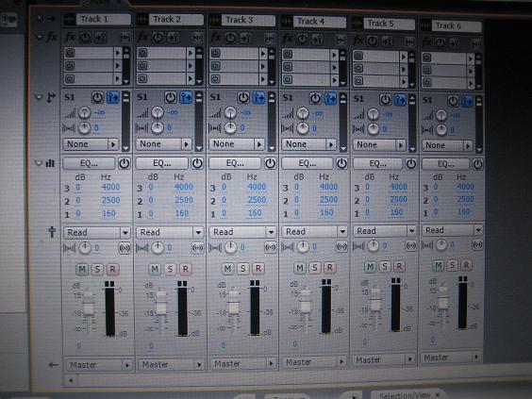Show the EQ section icon
The height and width of the screenshot is (399, 532).
click(50, 163)
